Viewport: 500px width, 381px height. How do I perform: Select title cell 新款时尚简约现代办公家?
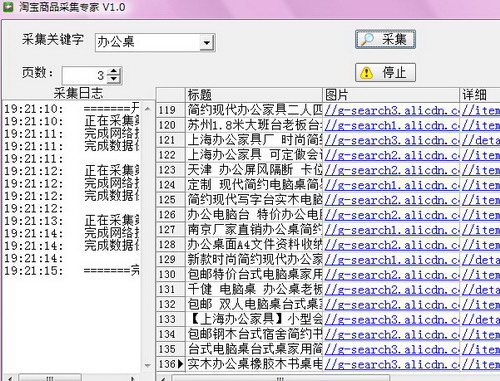click(254, 259)
